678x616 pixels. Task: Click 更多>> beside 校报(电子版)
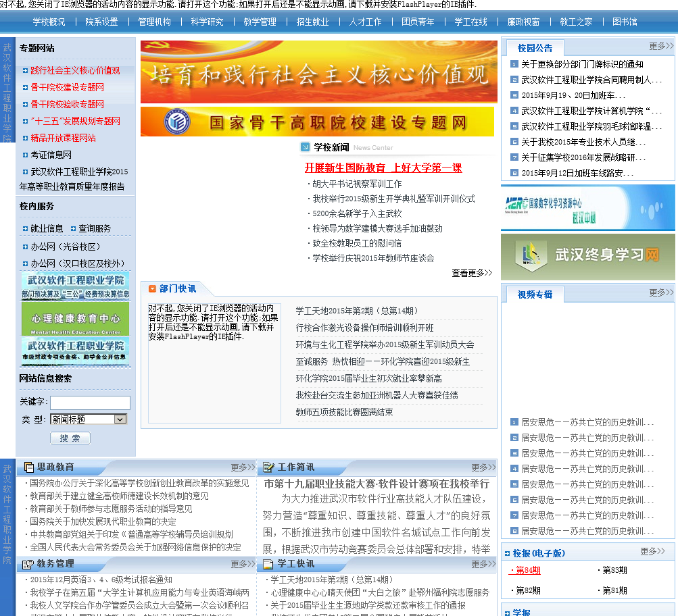coord(652,551)
